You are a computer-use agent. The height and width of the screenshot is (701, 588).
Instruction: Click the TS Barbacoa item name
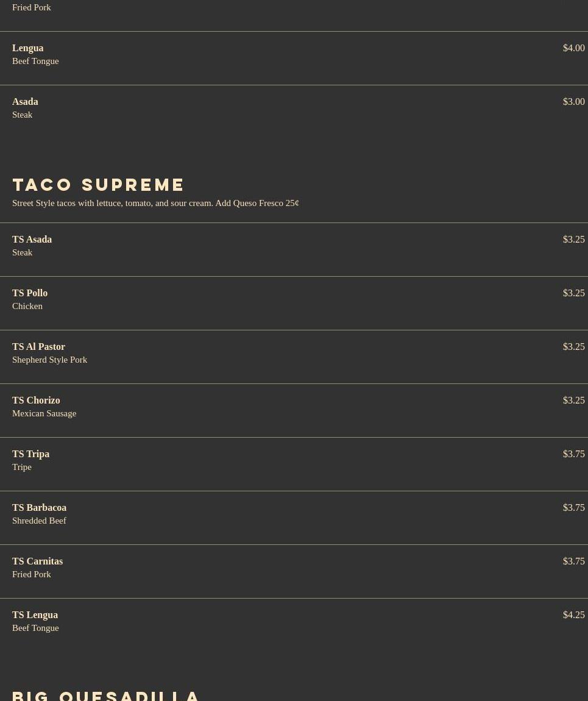tap(40, 507)
